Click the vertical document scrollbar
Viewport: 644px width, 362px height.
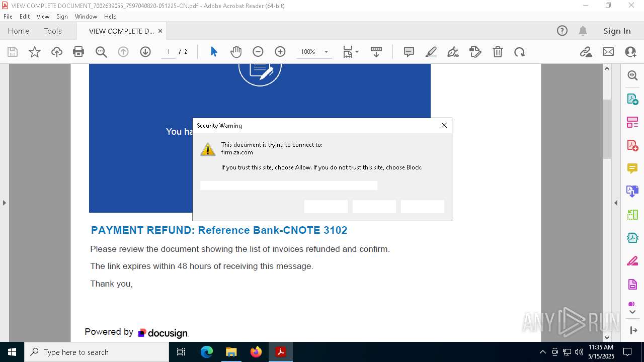point(607,130)
